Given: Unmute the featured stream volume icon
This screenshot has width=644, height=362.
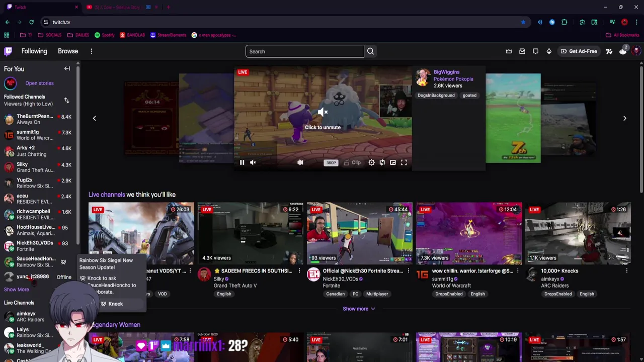Looking at the screenshot, I should (253, 162).
